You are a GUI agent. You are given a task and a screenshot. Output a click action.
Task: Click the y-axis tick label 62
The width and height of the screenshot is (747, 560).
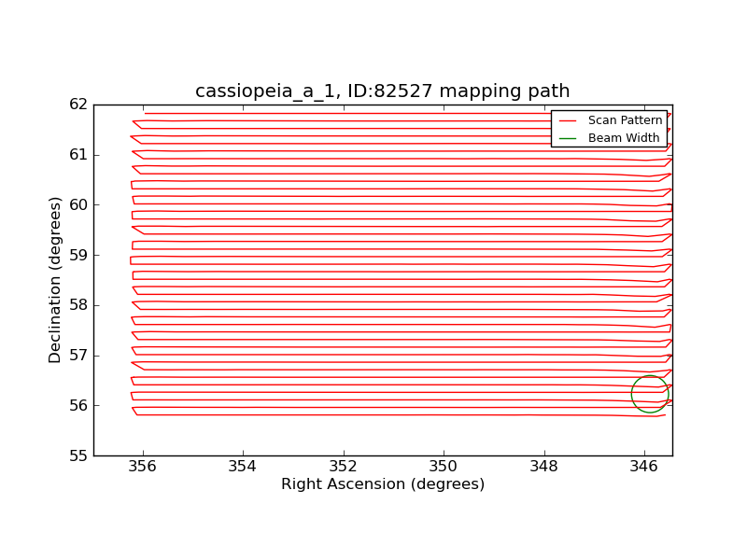78,105
